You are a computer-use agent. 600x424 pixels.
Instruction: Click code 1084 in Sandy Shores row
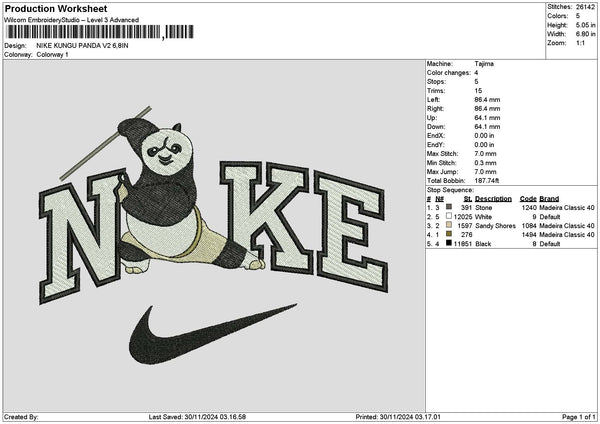pos(529,226)
